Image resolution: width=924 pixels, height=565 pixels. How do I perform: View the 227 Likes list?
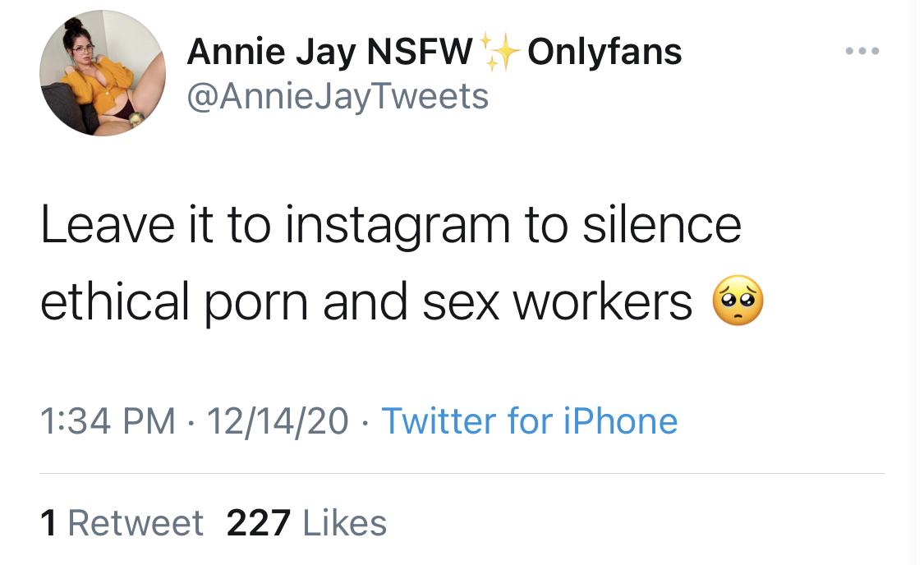click(306, 523)
